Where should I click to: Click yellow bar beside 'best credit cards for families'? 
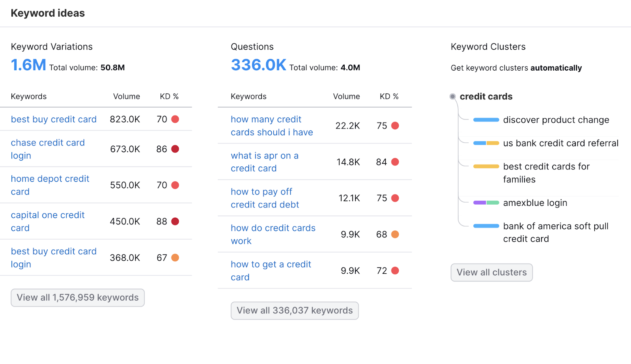click(486, 166)
